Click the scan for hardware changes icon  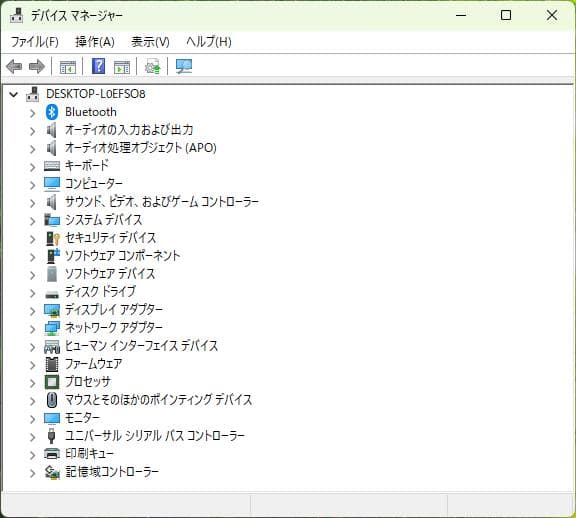pyautogui.click(x=184, y=66)
